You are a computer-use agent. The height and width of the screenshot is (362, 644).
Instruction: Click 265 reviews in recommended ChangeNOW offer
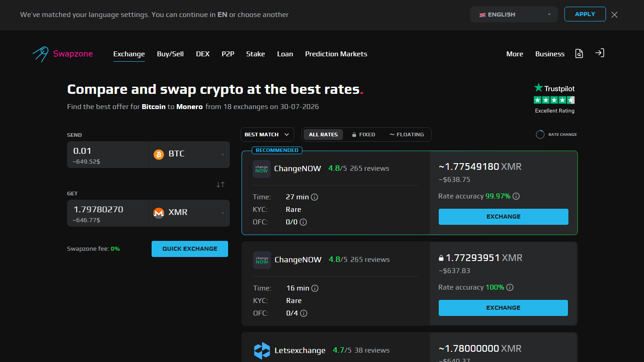[369, 168]
